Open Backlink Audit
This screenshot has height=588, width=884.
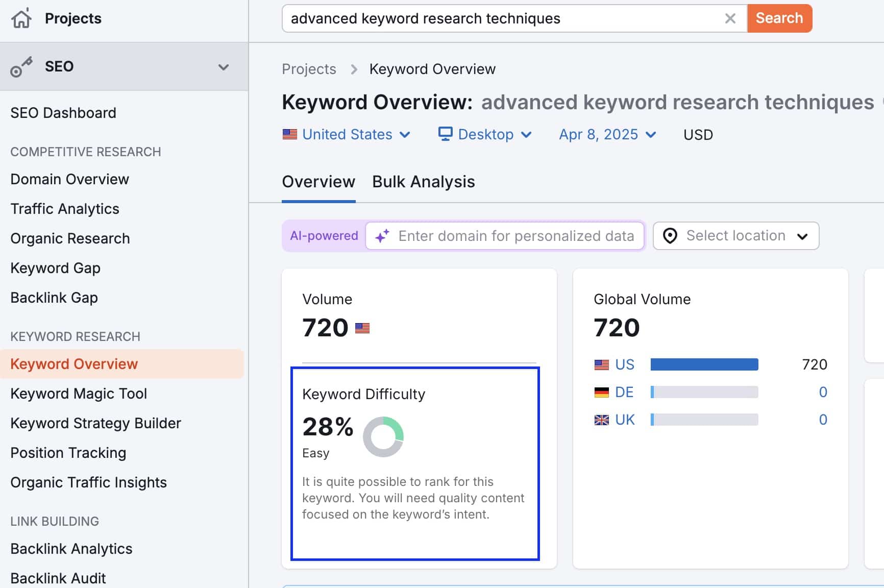pos(58,578)
